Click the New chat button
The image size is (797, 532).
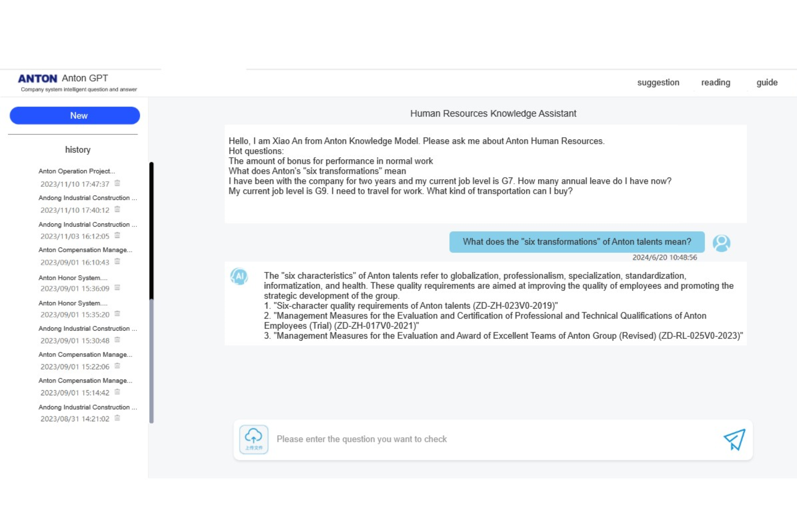coord(75,116)
